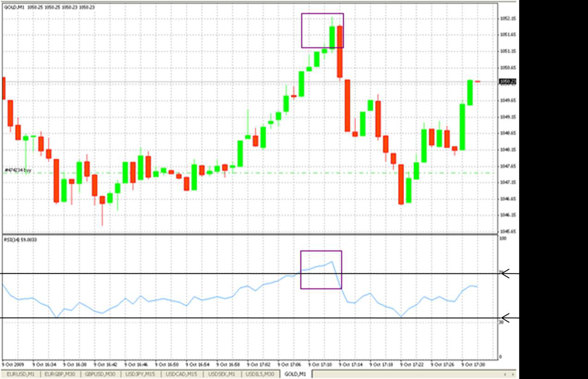Click the 9 Oct 17:10 time label
Viewport: 588px width, 379px height.
pyautogui.click(x=319, y=364)
